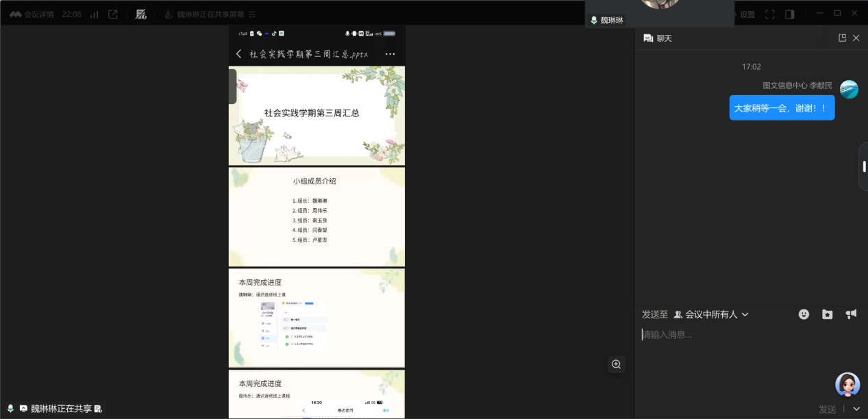
Task: Expand the send options arrow
Action: (856, 409)
